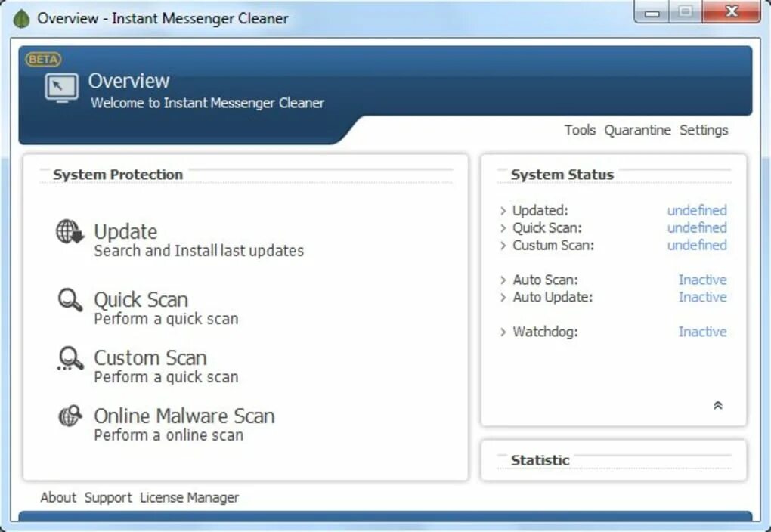Click the 'Watchdog:' label
771x532 pixels.
[x=545, y=332]
